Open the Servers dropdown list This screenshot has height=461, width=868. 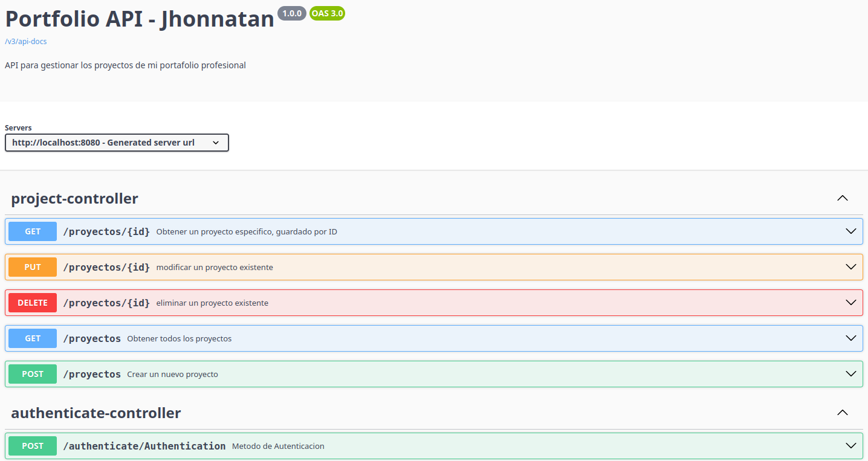click(x=117, y=143)
